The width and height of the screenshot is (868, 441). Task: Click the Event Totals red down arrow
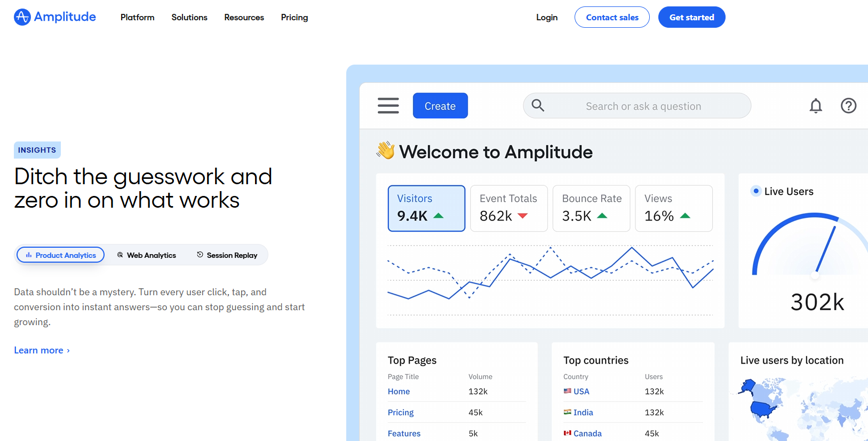tap(523, 216)
